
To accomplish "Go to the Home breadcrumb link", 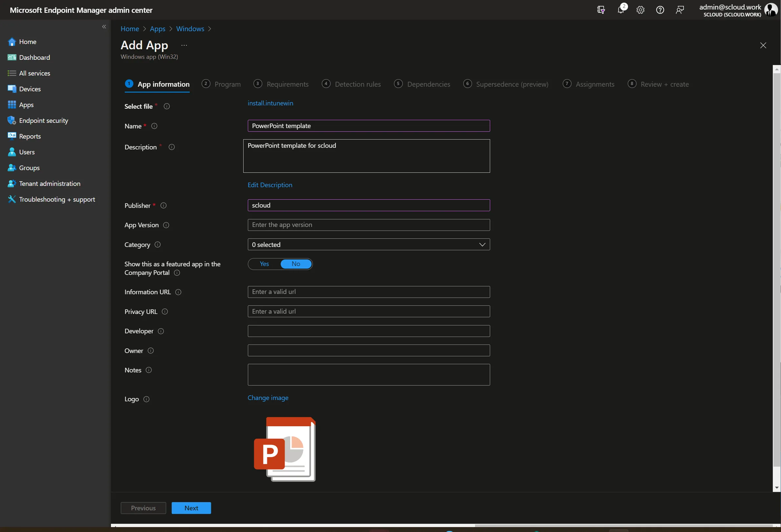I will [130, 29].
